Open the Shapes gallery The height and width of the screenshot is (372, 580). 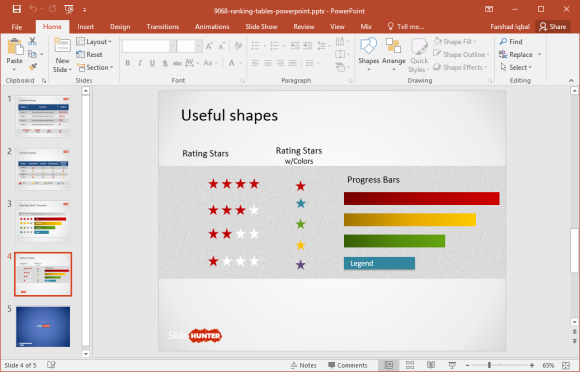[368, 55]
